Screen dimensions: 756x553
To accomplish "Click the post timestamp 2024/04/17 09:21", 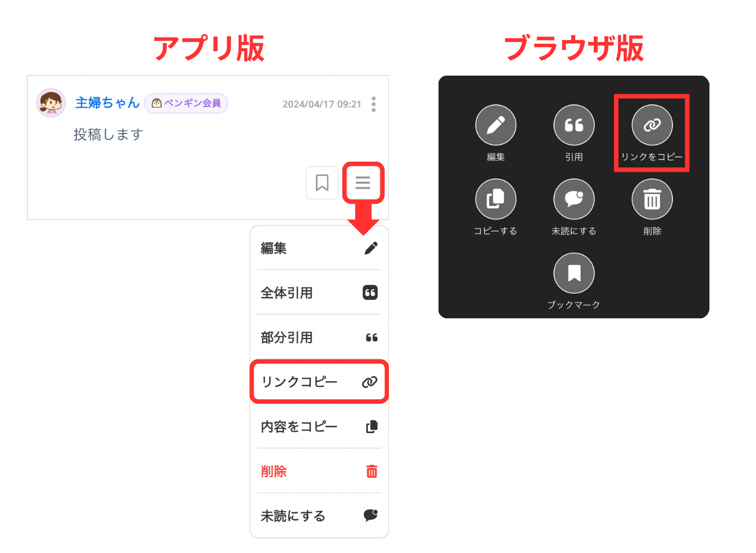I will tap(322, 104).
